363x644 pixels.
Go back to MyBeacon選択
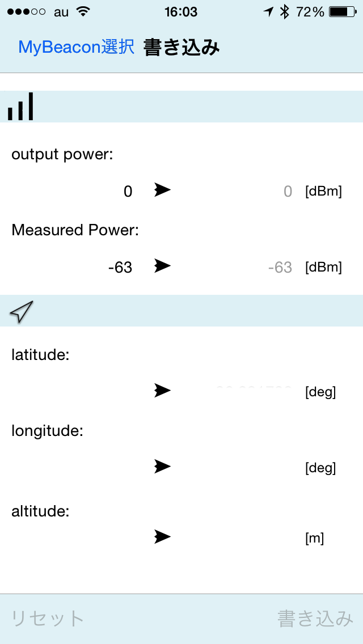pos(77,48)
